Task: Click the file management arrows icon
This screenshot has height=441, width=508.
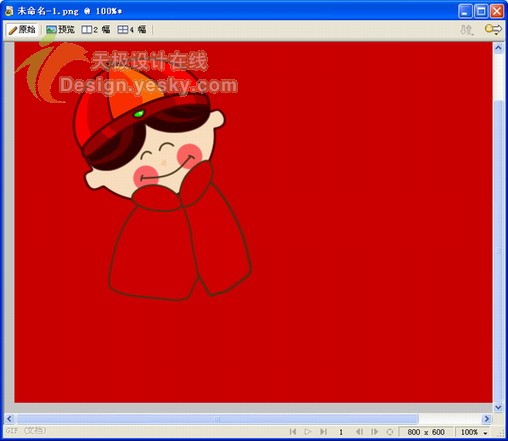Action: click(467, 30)
